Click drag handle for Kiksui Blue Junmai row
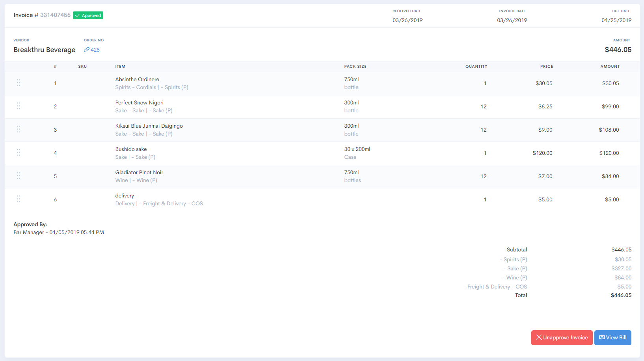Viewport: 644px width, 361px height. pos(19,129)
